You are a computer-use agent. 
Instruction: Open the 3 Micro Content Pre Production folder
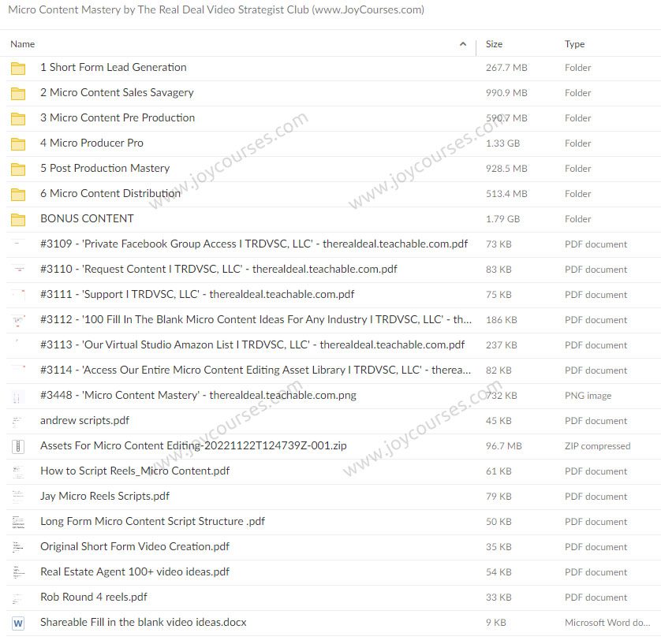[x=118, y=118]
